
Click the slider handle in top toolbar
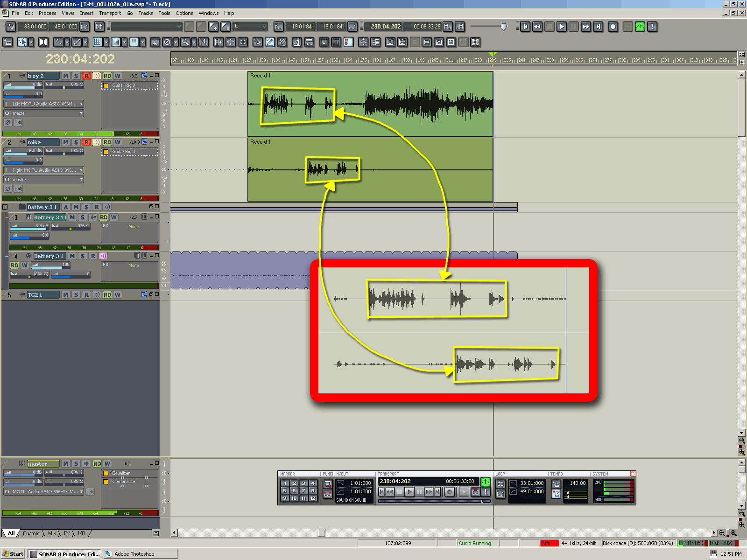click(x=504, y=27)
